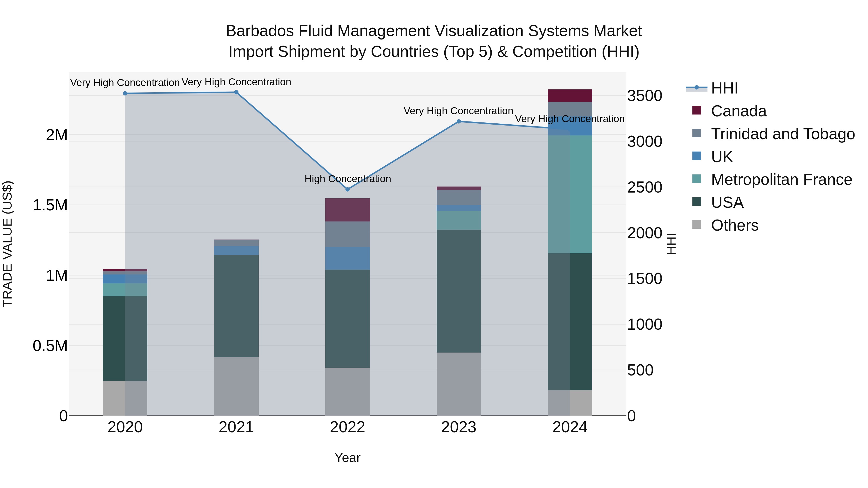Click 'Very High Concentration' label above 2021
This screenshot has width=868, height=488.
236,82
